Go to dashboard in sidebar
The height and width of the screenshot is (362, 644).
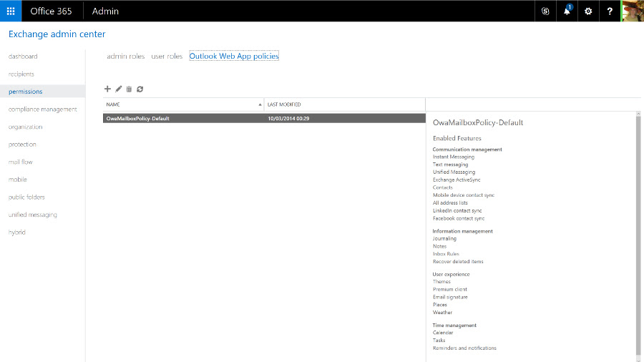point(23,57)
